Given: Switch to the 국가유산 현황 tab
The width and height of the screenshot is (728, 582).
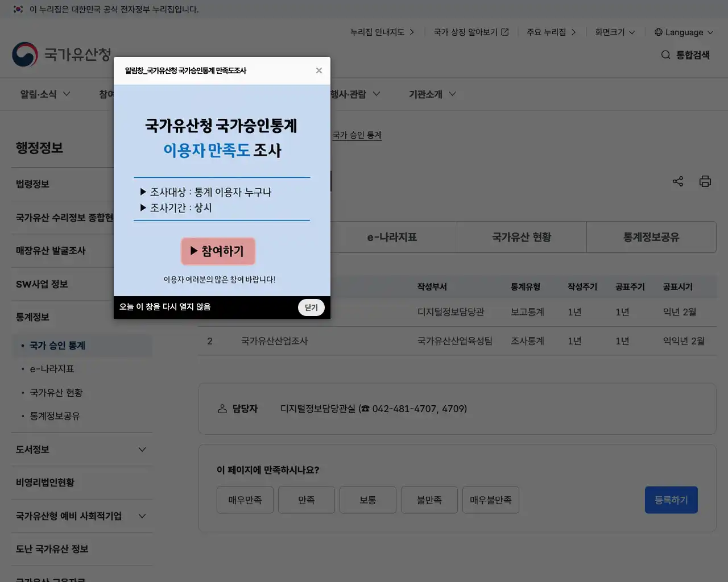Looking at the screenshot, I should (522, 237).
